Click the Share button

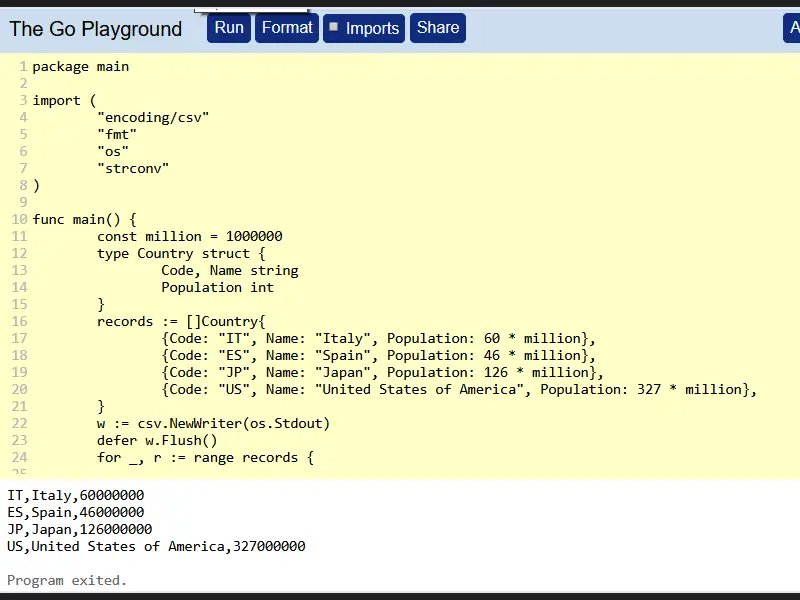point(437,28)
